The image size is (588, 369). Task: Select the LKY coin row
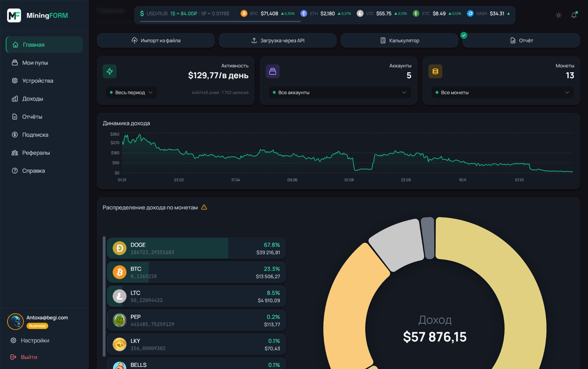coord(196,344)
